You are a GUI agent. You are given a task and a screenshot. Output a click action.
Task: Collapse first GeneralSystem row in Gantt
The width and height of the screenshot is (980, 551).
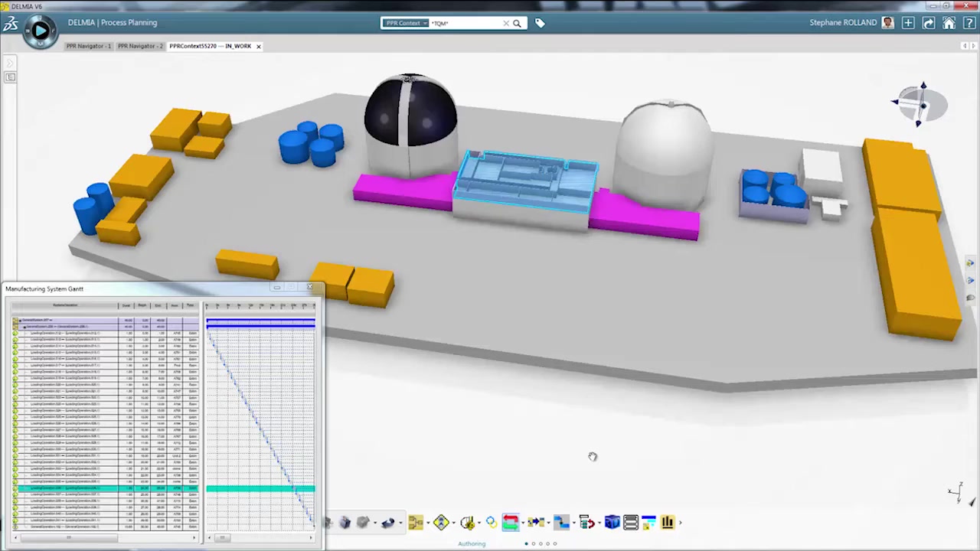20,321
